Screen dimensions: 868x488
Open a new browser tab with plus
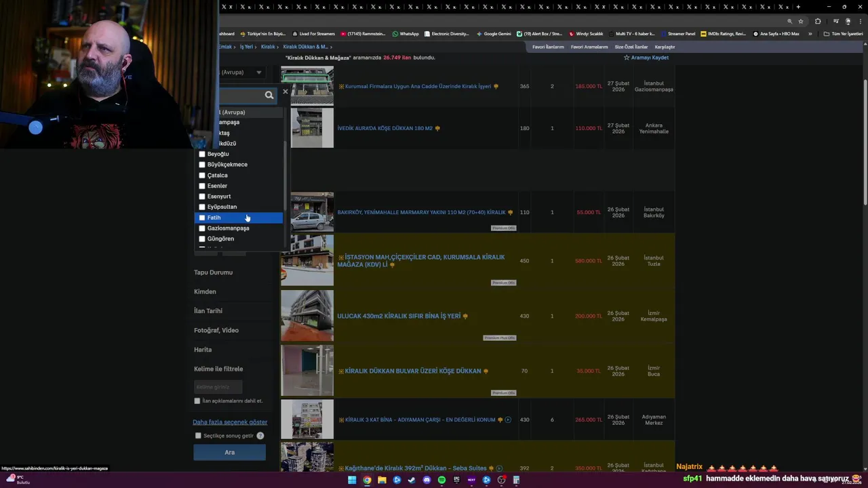pos(798,7)
